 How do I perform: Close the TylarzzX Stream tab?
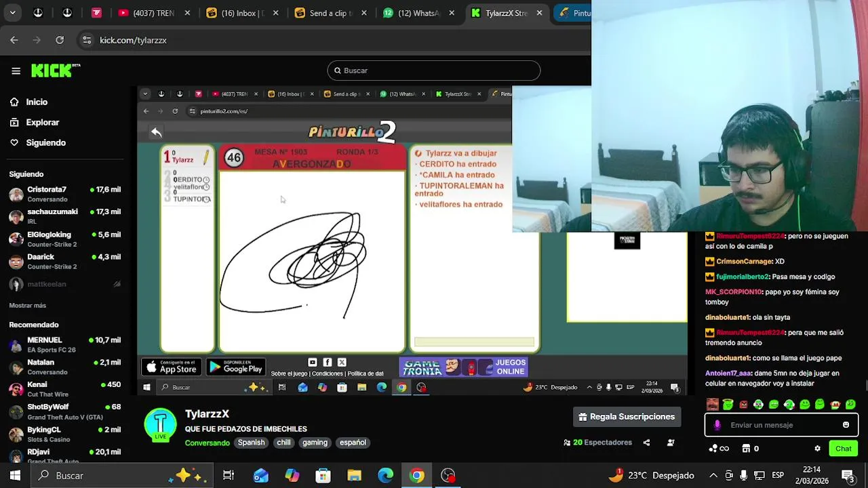pyautogui.click(x=539, y=13)
